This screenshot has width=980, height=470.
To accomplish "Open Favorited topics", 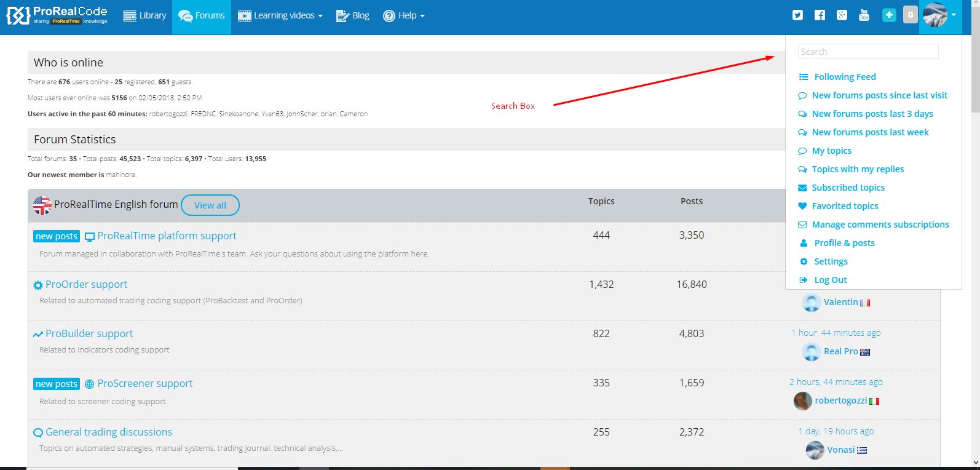I will click(x=845, y=206).
